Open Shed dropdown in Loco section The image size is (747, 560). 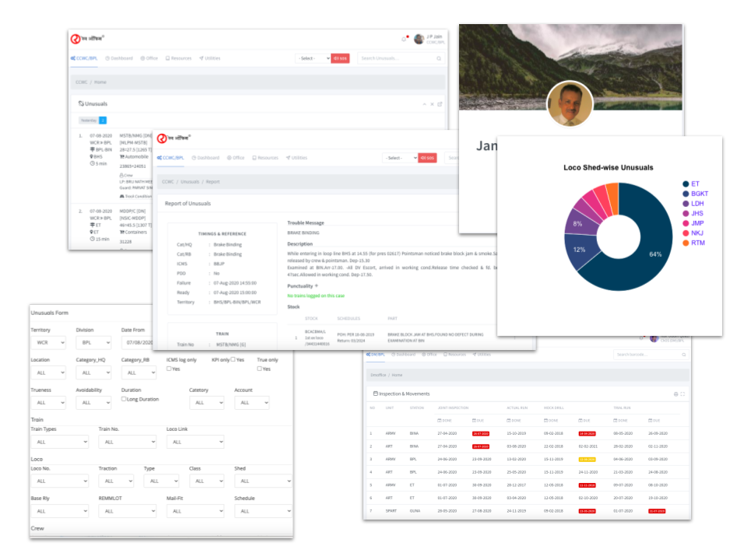263,481
